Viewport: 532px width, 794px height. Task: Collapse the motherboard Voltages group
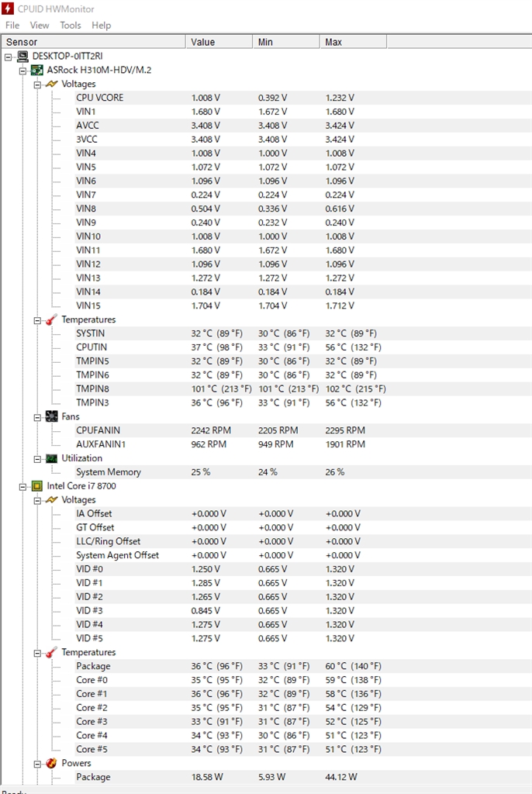click(x=37, y=85)
